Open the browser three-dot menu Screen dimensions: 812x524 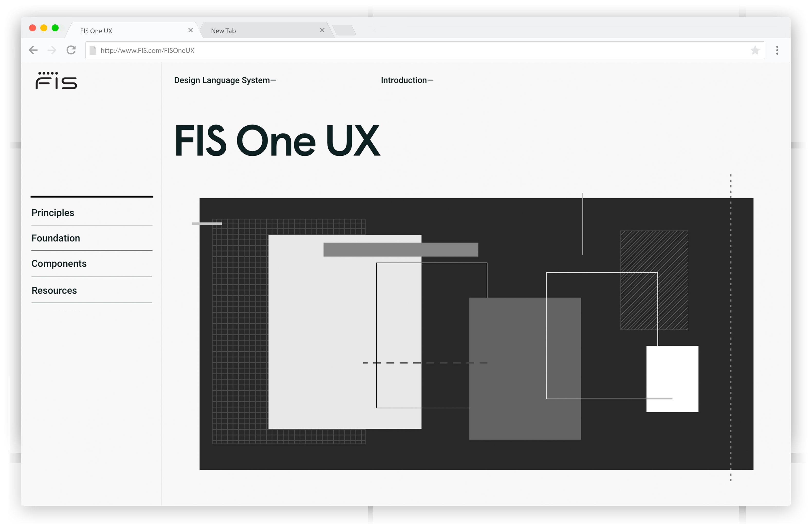tap(777, 50)
